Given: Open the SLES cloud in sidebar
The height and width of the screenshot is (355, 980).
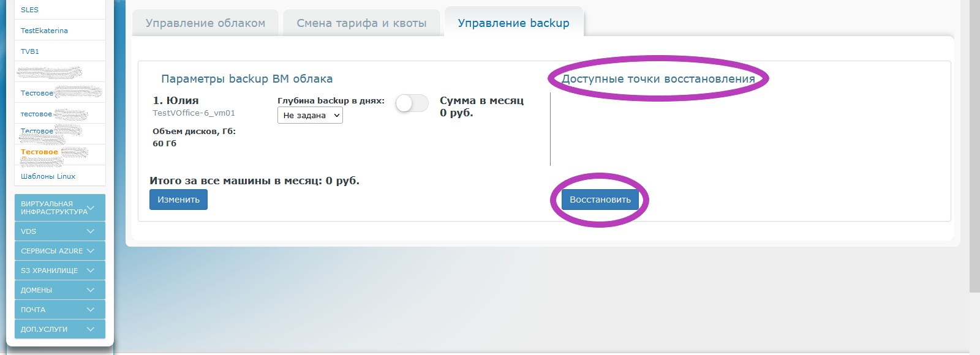Looking at the screenshot, I should tap(29, 10).
